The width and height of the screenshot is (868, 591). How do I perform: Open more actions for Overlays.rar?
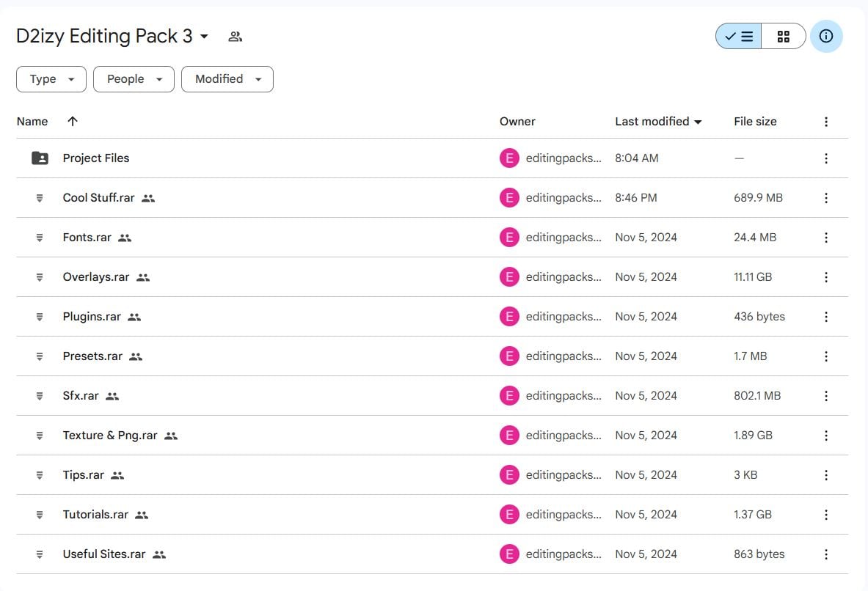pos(826,277)
